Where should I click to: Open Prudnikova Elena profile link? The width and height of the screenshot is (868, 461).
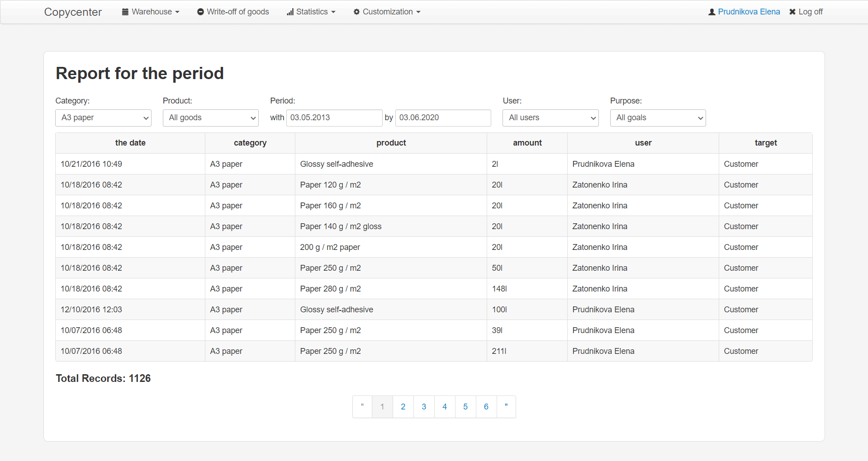[x=749, y=12]
